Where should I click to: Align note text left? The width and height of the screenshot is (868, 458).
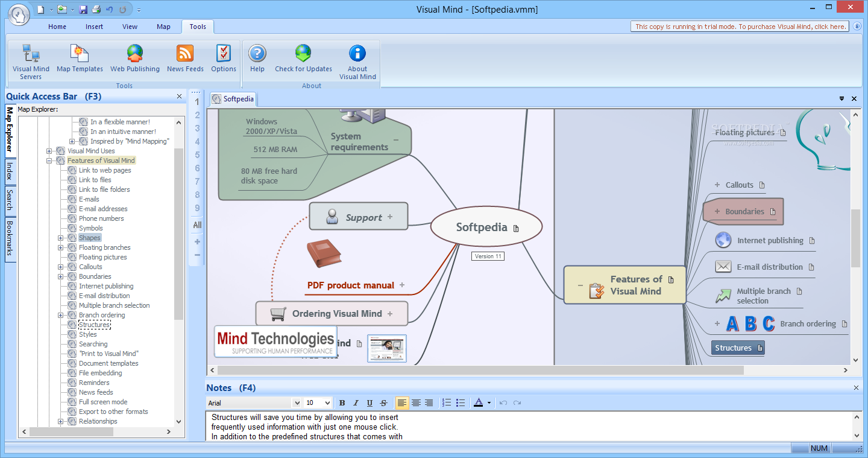[402, 402]
